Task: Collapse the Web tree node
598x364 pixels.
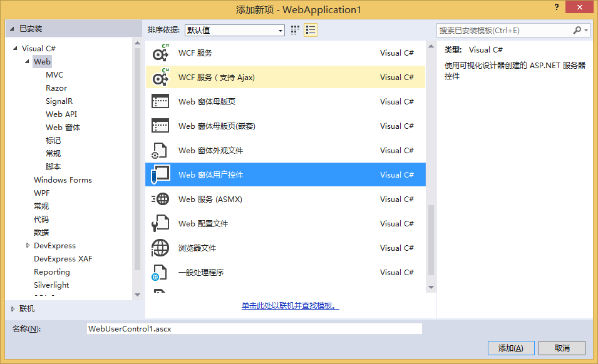Action: 27,61
